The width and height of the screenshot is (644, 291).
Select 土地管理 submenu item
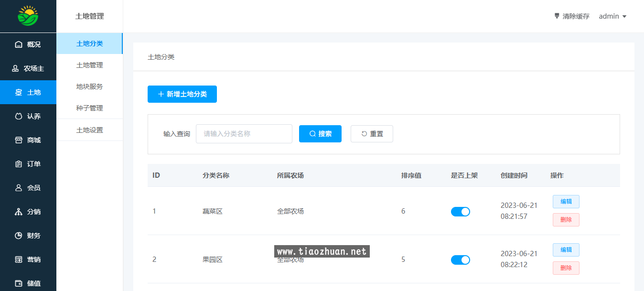coord(89,65)
